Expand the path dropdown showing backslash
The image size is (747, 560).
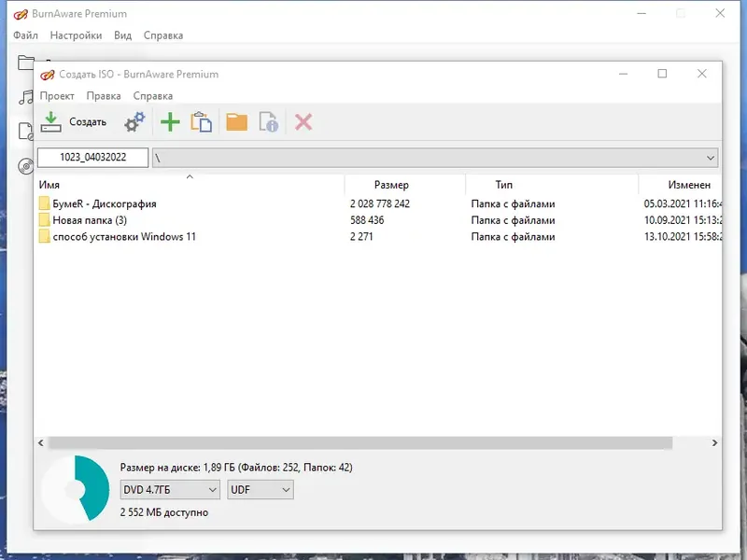point(710,158)
